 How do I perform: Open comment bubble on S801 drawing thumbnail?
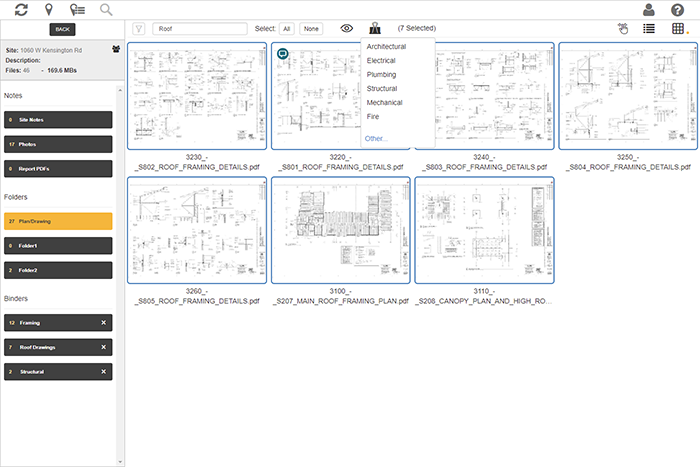click(282, 53)
